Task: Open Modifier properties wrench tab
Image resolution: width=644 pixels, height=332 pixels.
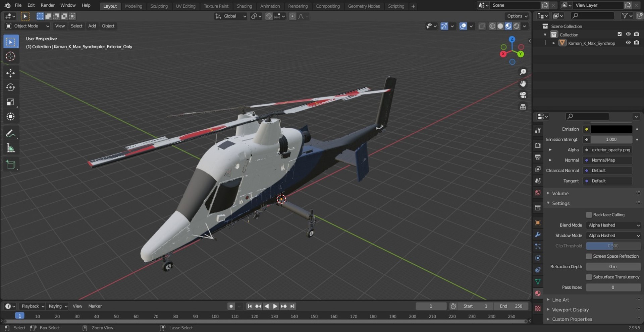Action: pyautogui.click(x=538, y=235)
